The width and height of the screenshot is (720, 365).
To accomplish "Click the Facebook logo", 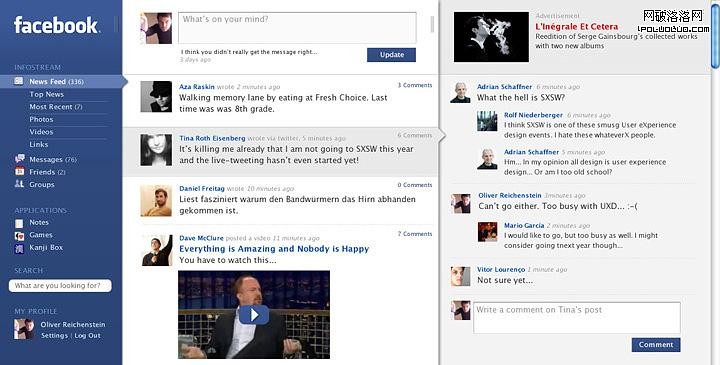I will pyautogui.click(x=56, y=25).
